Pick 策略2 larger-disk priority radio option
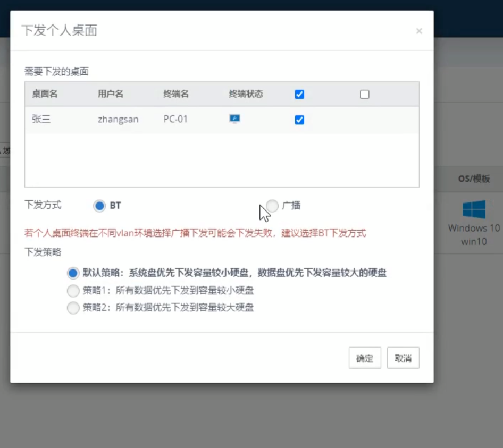Viewport: 503px width, 448px height. [73, 308]
